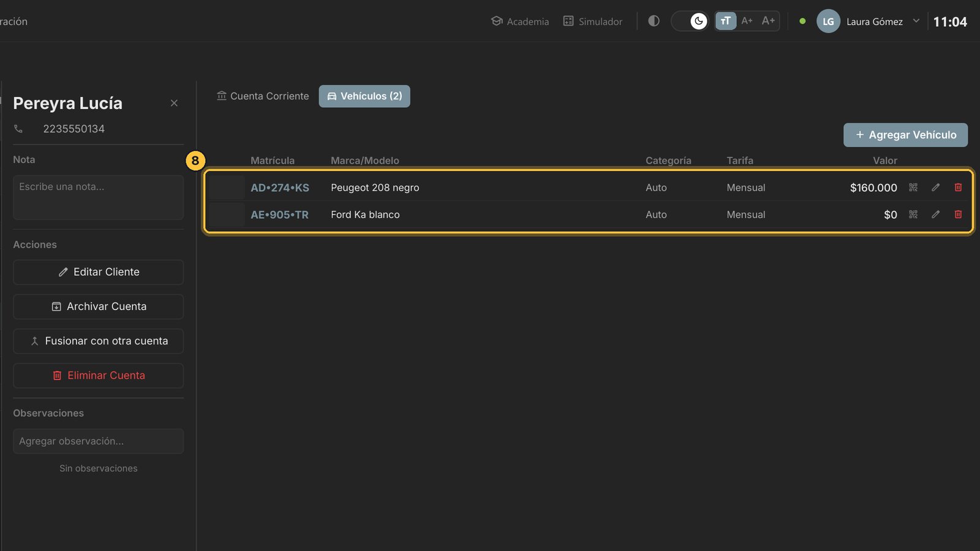The height and width of the screenshot is (551, 980).
Task: Expand the Laura Gómez user menu chevron
Action: [x=916, y=21]
